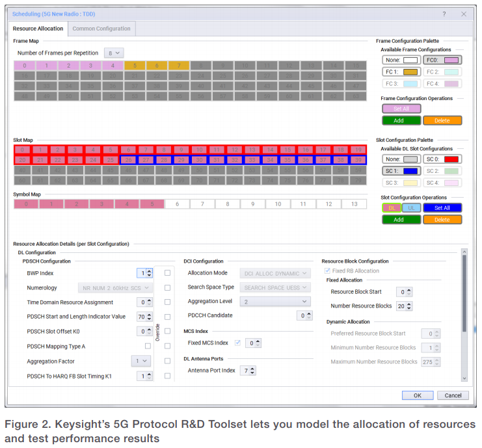Viewport: 482px width, 448px height.
Task: Open Number of Frames per Repetition dropdown
Action: coord(114,53)
